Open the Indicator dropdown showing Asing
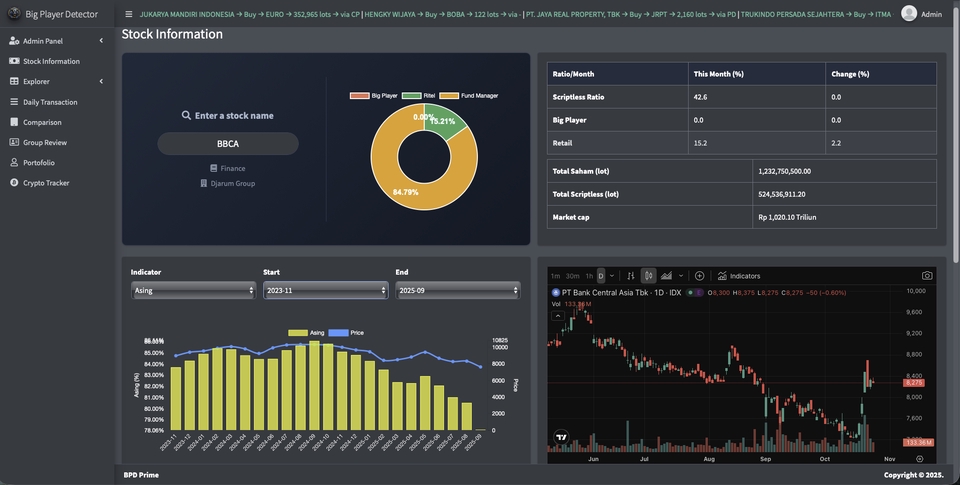Screen dimensions: 960x485 [193, 290]
